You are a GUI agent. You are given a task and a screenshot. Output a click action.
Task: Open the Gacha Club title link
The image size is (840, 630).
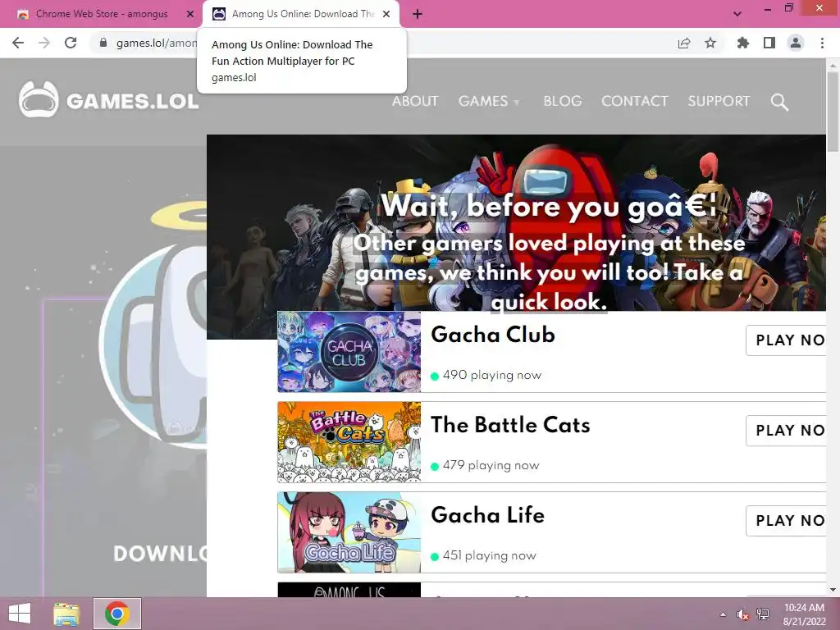point(493,335)
